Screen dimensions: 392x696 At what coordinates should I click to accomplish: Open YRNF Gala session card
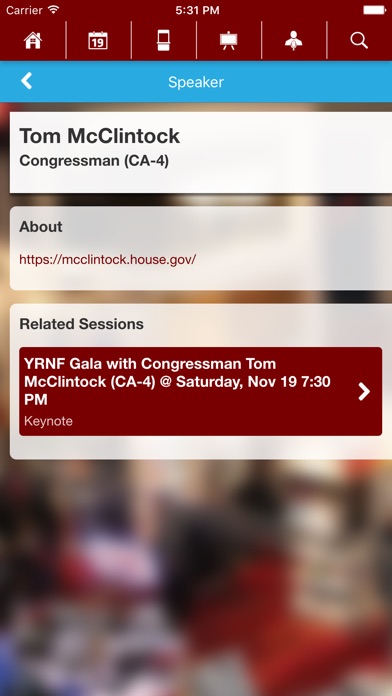pyautogui.click(x=200, y=391)
